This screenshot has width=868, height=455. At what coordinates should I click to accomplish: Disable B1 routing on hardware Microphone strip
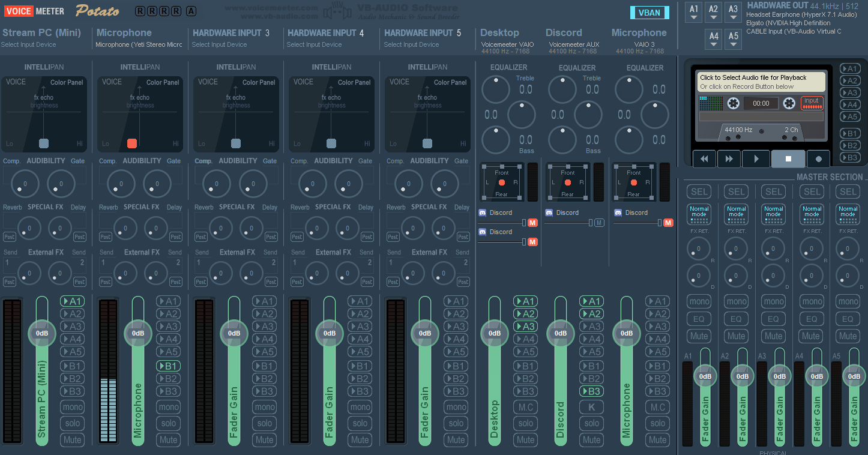coord(169,366)
